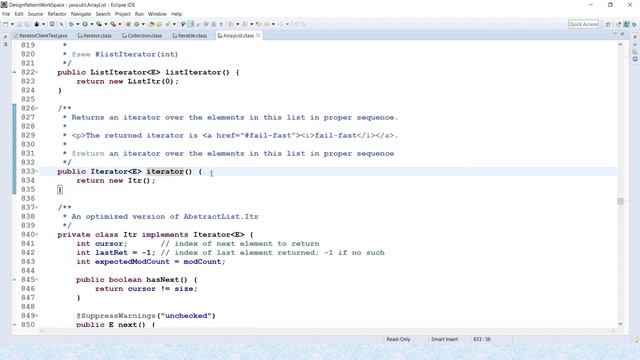Open the Coverage dropdown arrow

[106, 24]
